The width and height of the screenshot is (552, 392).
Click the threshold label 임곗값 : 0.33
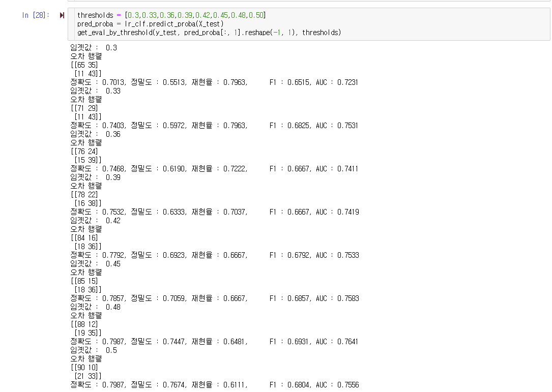(x=96, y=91)
